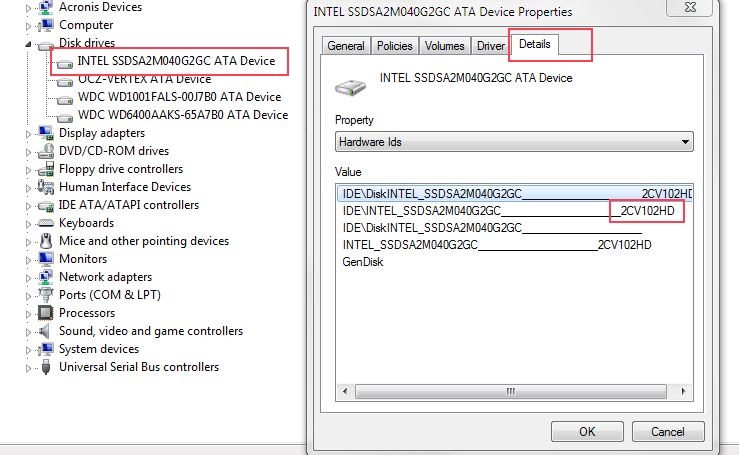Click the Display adapters icon
This screenshot has height=455, width=739.
tap(46, 133)
